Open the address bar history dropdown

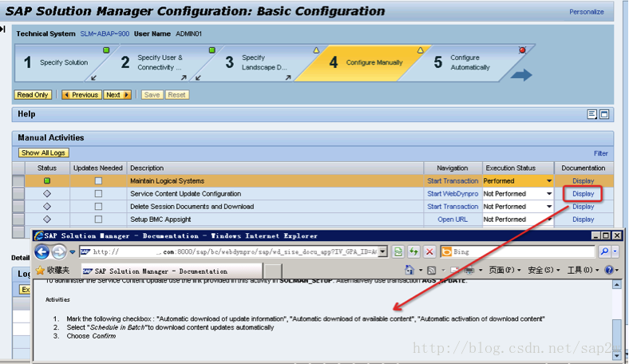382,251
